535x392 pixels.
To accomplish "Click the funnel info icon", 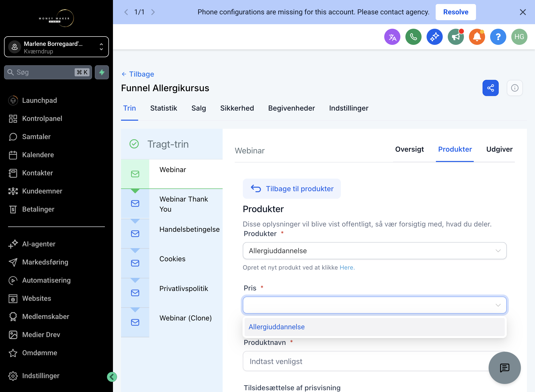I will point(515,88).
